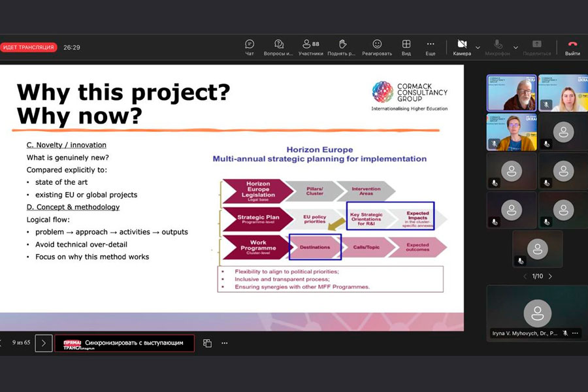Screen dimensions: 588x392
Task: Show the Участники participants list
Action: pos(310,47)
